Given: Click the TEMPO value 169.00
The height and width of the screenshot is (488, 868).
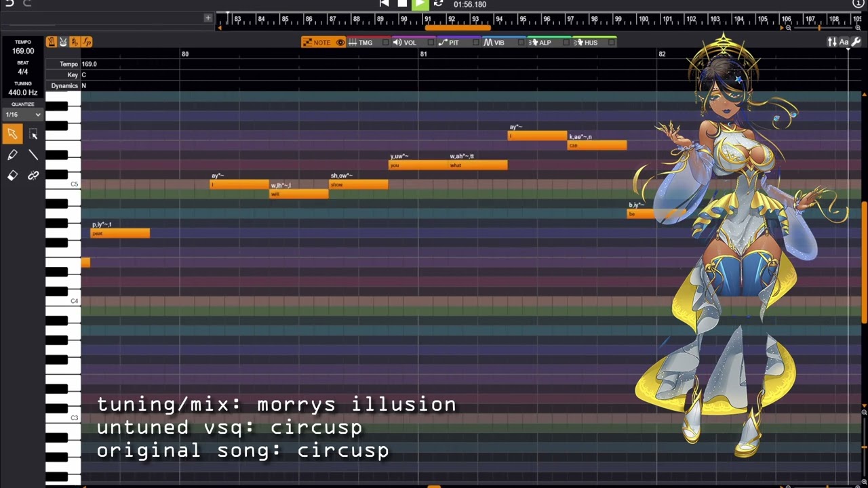Looking at the screenshot, I should (23, 51).
